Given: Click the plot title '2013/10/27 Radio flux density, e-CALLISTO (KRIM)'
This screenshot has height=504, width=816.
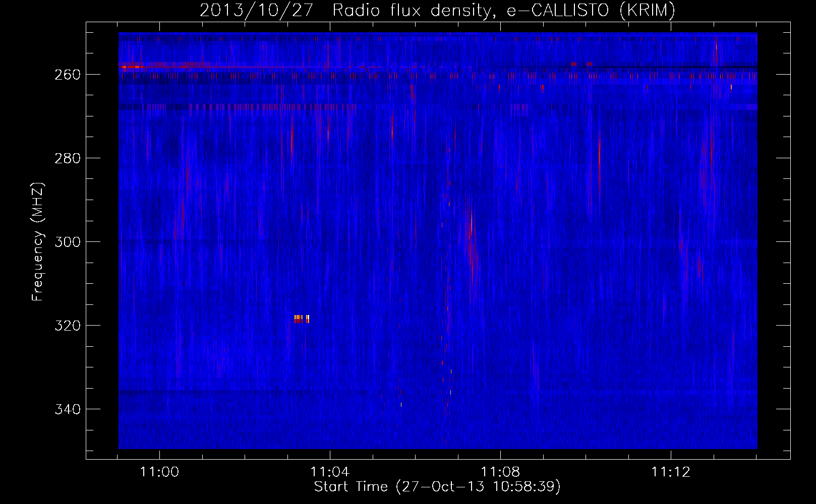Looking at the screenshot, I should pyautogui.click(x=437, y=10).
